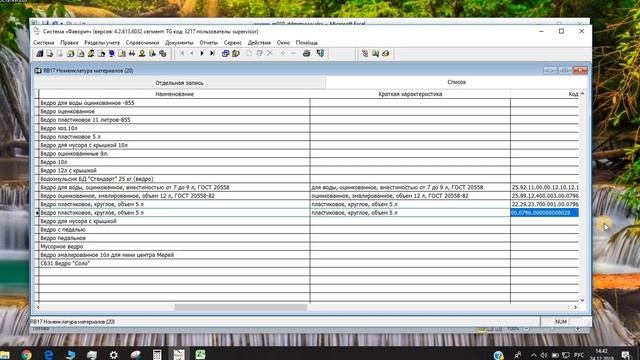Click the horizontal scrollbar left arrow
This screenshot has width=640, height=360.
(x=38, y=307)
